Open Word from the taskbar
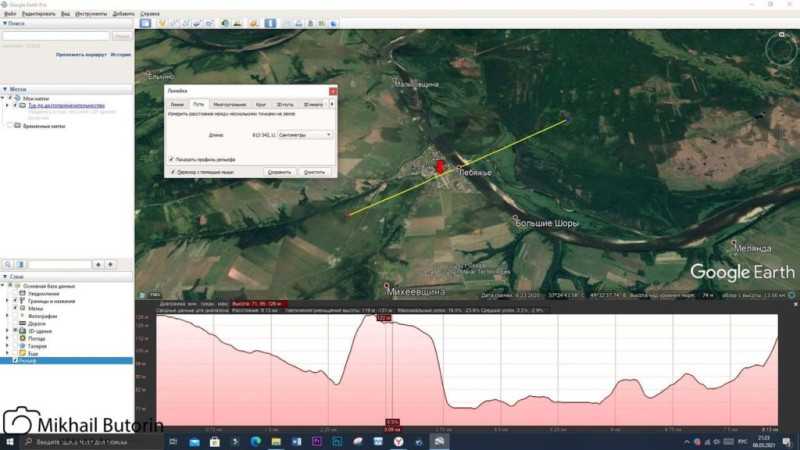Image resolution: width=800 pixels, height=450 pixels. click(296, 441)
